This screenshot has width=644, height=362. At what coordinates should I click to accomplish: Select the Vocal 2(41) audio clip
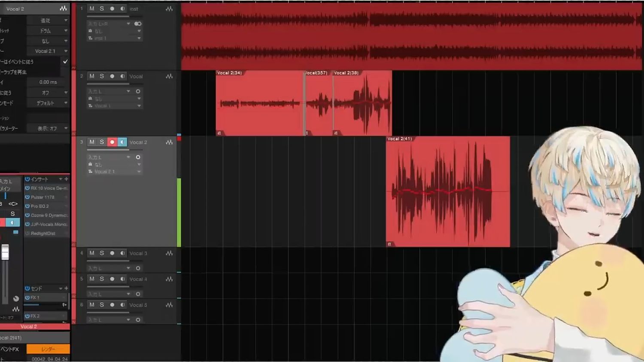point(448,192)
